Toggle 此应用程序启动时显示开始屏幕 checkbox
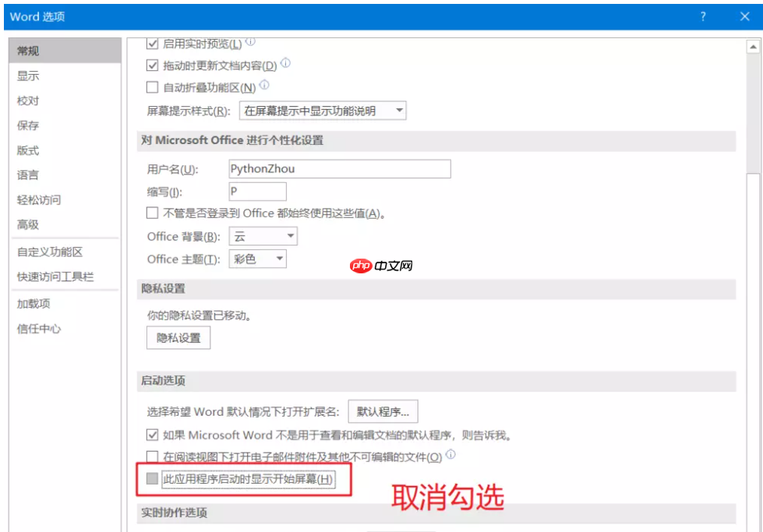The image size is (763, 532). [x=152, y=478]
